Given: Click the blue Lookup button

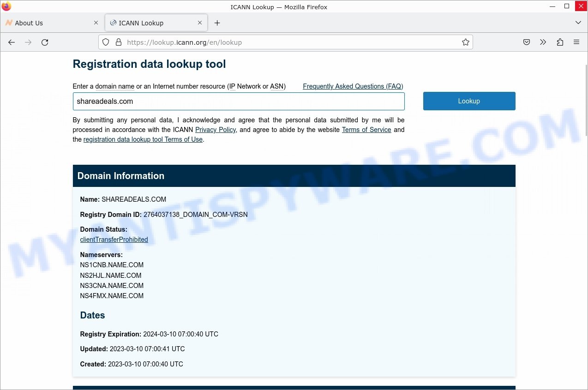Looking at the screenshot, I should coord(469,101).
